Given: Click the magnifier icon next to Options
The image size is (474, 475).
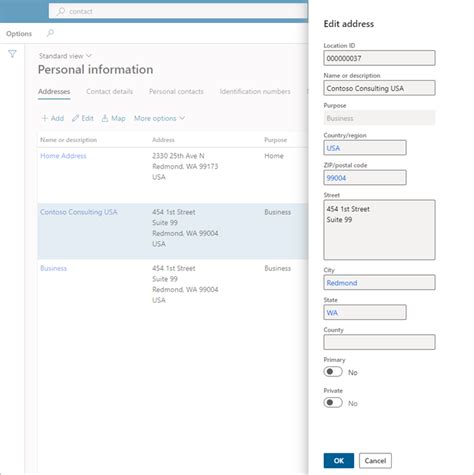Looking at the screenshot, I should pos(50,33).
